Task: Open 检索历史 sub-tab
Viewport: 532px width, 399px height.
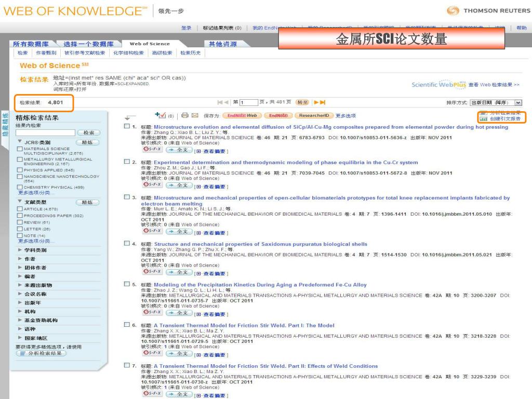Action: [190, 53]
